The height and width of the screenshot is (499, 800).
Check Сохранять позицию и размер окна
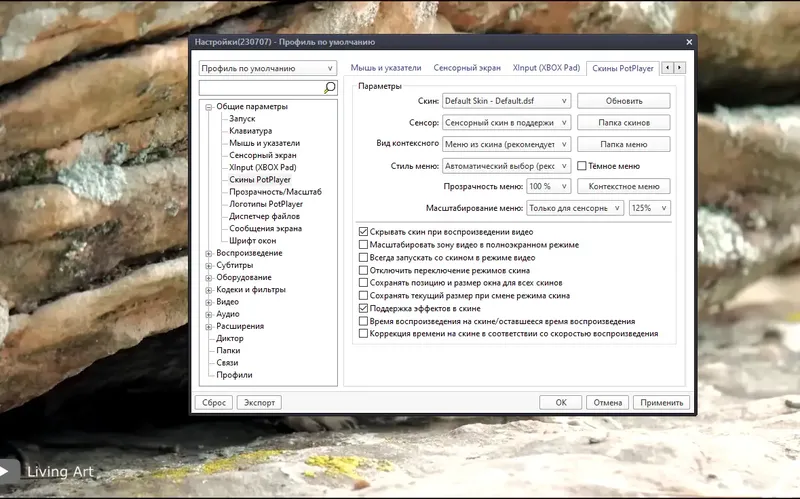point(363,283)
